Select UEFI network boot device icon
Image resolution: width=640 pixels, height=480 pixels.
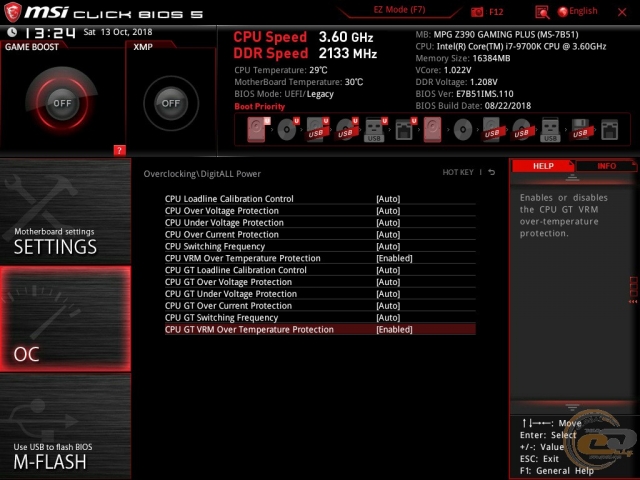click(405, 130)
